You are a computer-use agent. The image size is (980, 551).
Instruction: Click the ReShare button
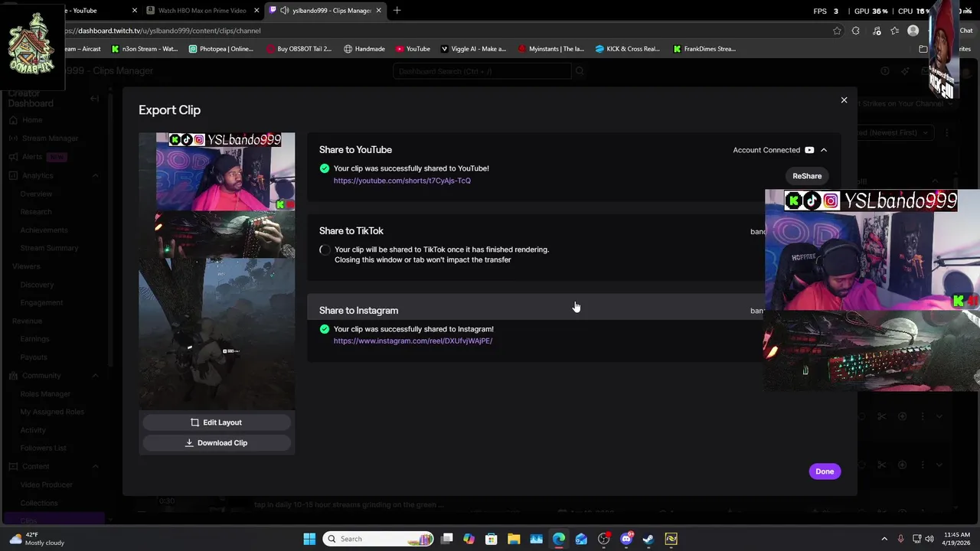point(807,176)
